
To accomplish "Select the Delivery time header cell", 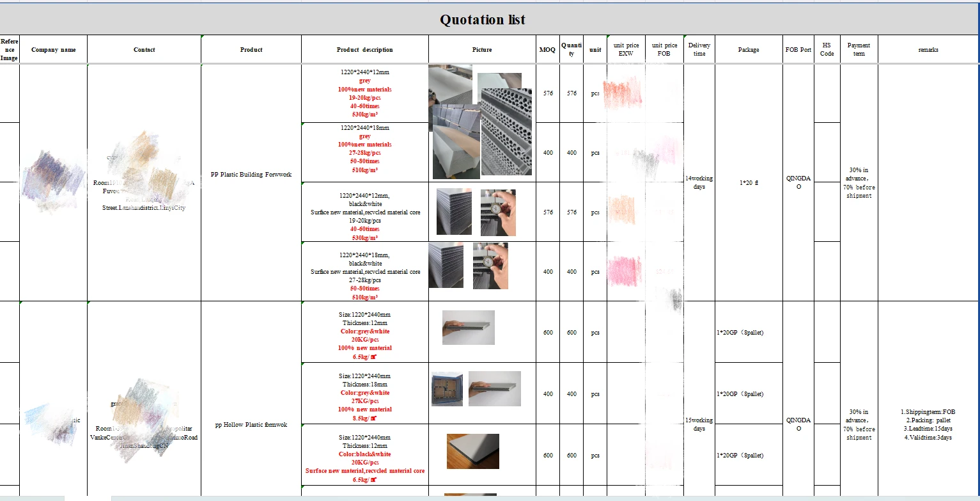I will [699, 50].
